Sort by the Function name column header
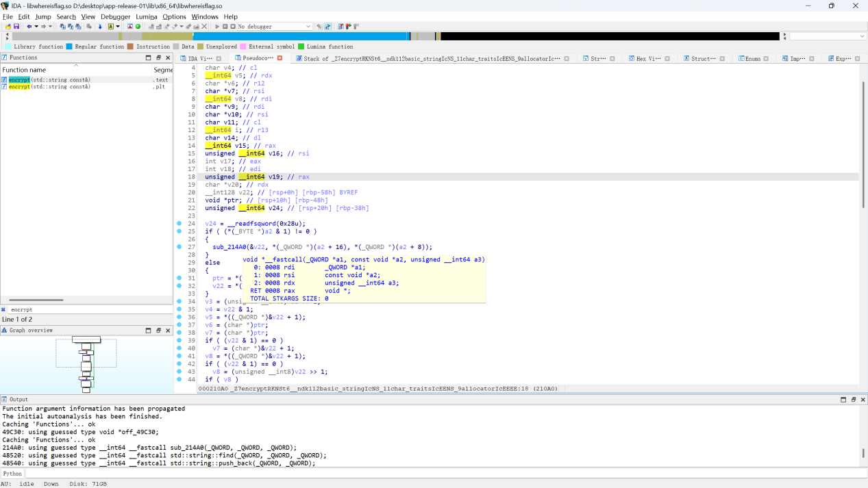The image size is (868, 488). coord(76,70)
